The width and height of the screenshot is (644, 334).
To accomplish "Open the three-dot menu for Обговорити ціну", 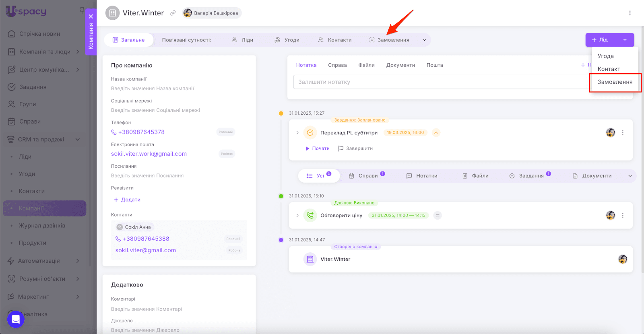I will [x=623, y=215].
